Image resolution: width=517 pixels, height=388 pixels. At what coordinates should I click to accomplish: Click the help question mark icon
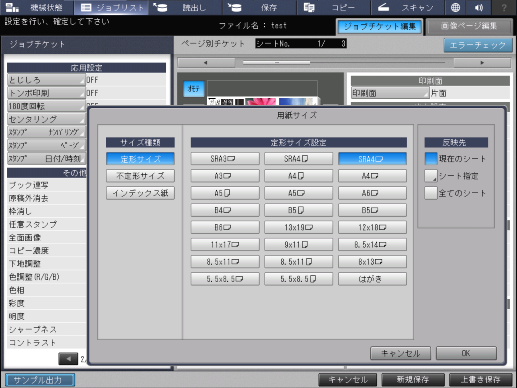(504, 7)
